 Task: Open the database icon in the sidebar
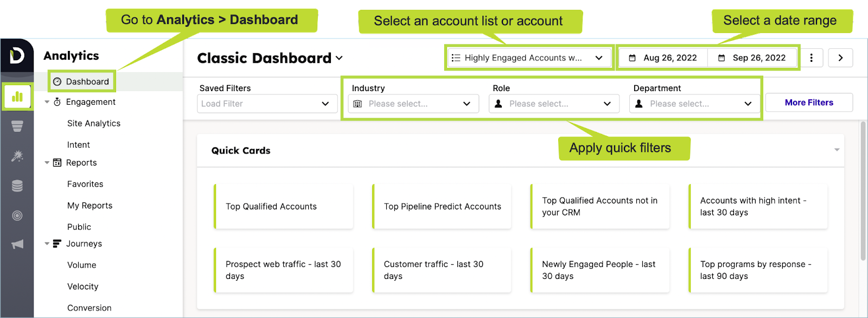[17, 185]
